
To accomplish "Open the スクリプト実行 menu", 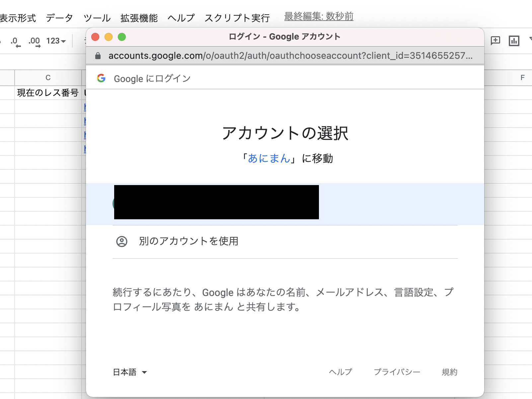I will (237, 18).
